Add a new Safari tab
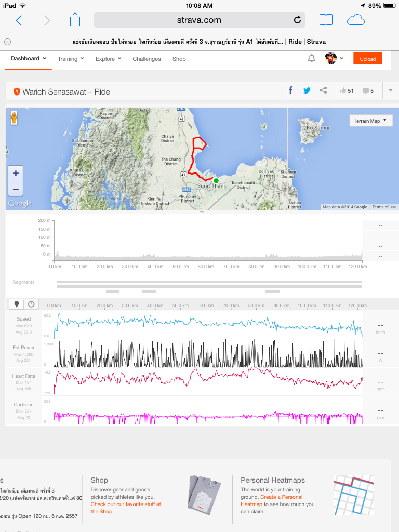399x532 pixels. click(383, 20)
